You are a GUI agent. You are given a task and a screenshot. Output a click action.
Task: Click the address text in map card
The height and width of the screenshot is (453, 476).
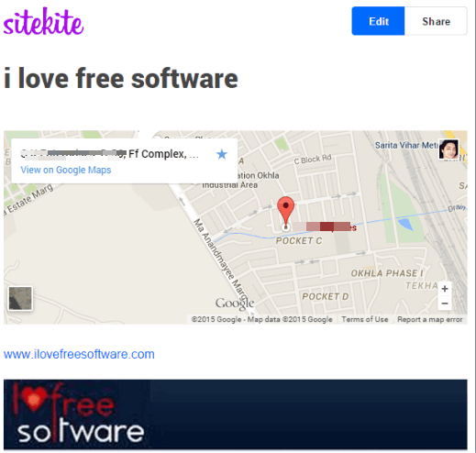[109, 154]
